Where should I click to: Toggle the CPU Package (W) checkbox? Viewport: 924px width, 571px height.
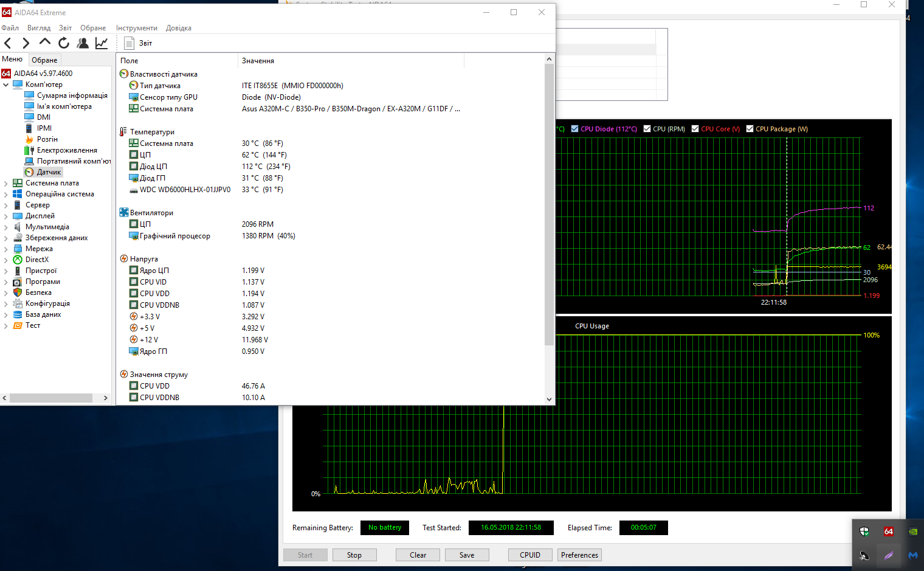750,129
